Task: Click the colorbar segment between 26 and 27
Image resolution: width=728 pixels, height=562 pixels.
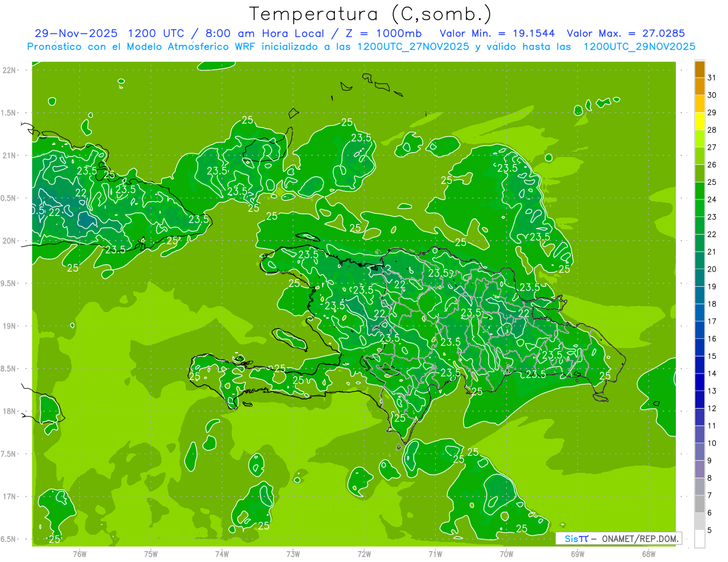Action: 699,156
